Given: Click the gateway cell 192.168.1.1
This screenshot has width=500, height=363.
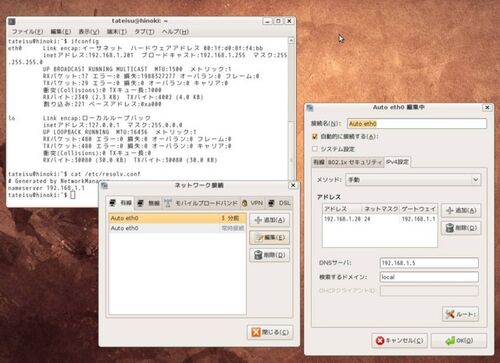Looking at the screenshot, I should point(418,219).
